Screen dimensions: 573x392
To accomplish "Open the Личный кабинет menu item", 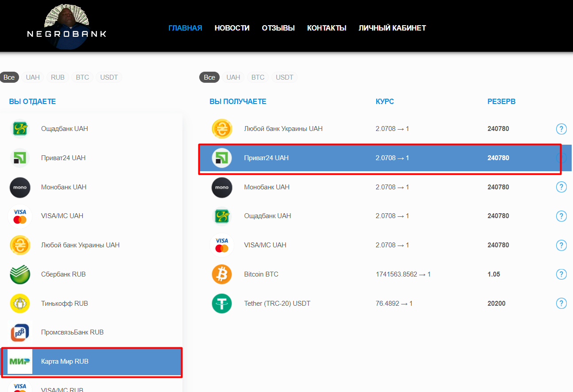I will [x=392, y=28].
